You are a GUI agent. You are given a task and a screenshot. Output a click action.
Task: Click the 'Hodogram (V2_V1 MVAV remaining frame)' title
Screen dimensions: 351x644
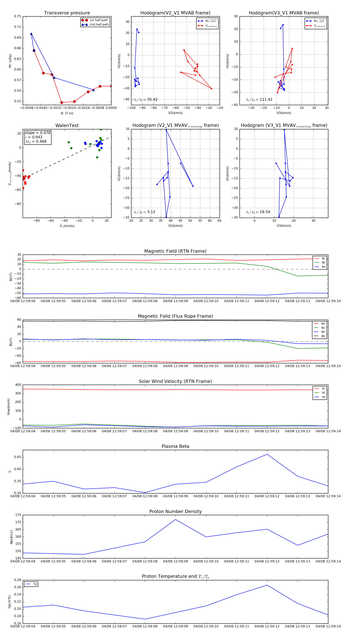(x=175, y=125)
